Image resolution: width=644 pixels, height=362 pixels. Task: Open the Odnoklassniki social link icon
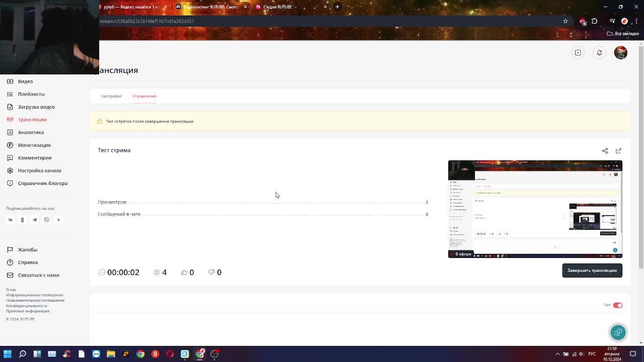(22, 220)
